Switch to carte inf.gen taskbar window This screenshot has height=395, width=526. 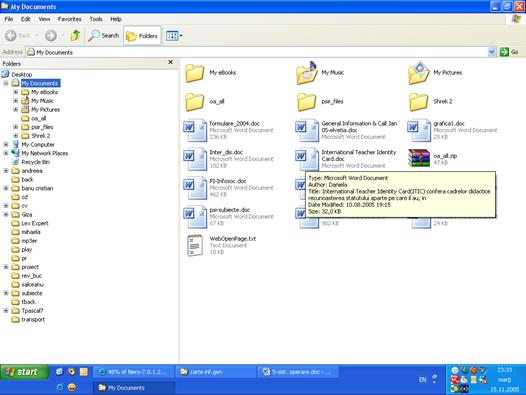216,372
